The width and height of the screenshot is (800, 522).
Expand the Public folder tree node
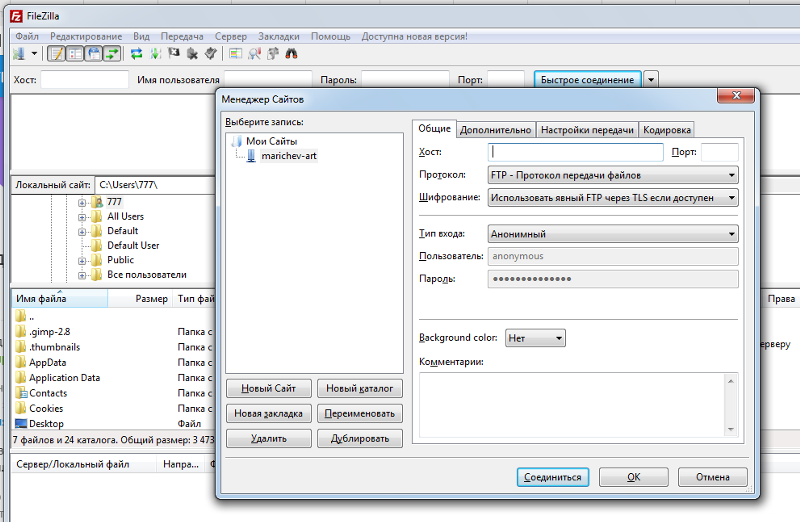click(x=82, y=260)
